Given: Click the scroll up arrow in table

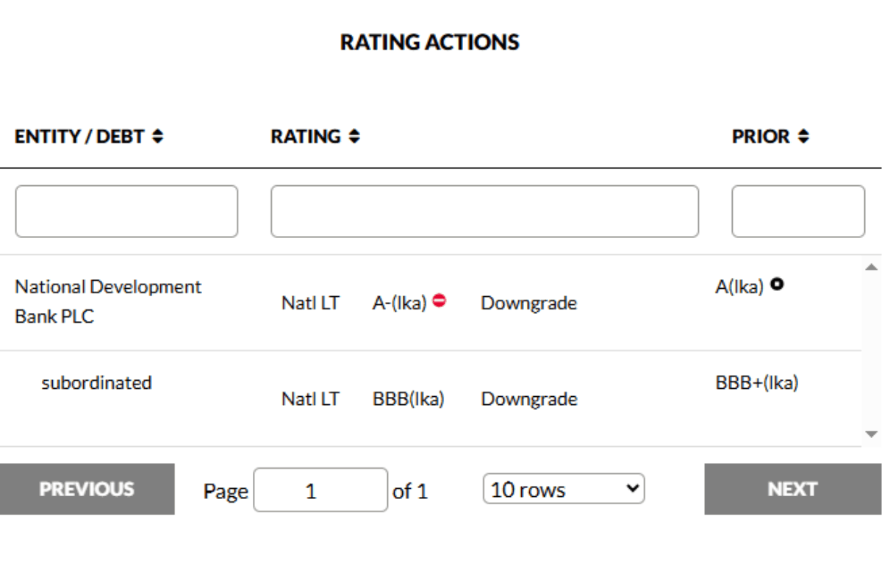Looking at the screenshot, I should (872, 267).
